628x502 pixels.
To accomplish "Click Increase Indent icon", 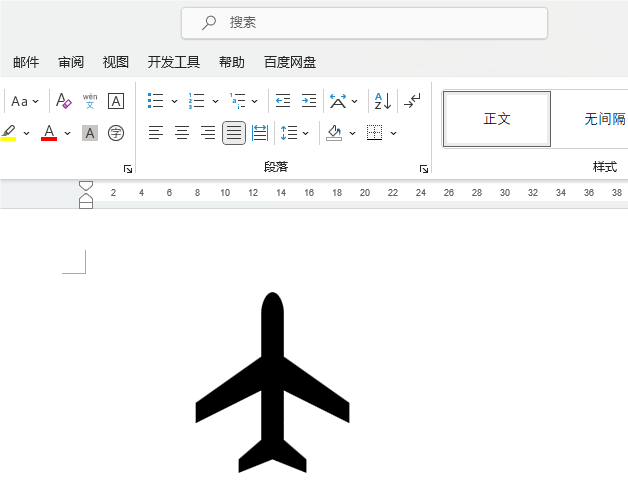I will [x=309, y=101].
